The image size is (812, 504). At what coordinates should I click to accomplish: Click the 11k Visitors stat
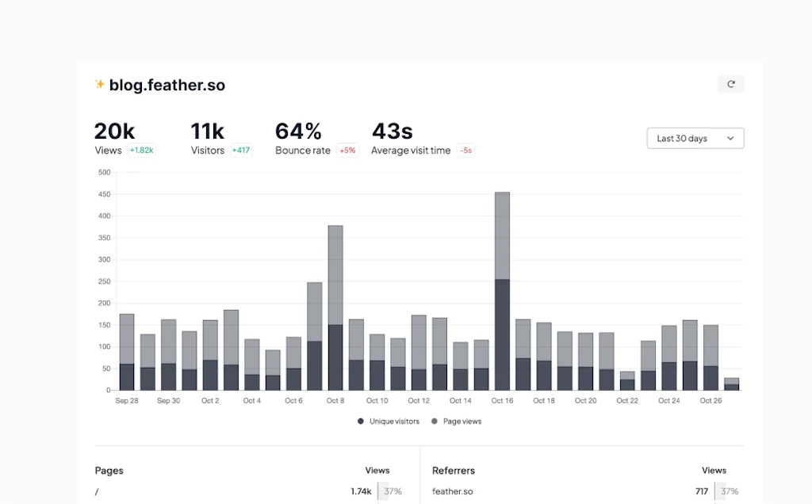tap(208, 132)
